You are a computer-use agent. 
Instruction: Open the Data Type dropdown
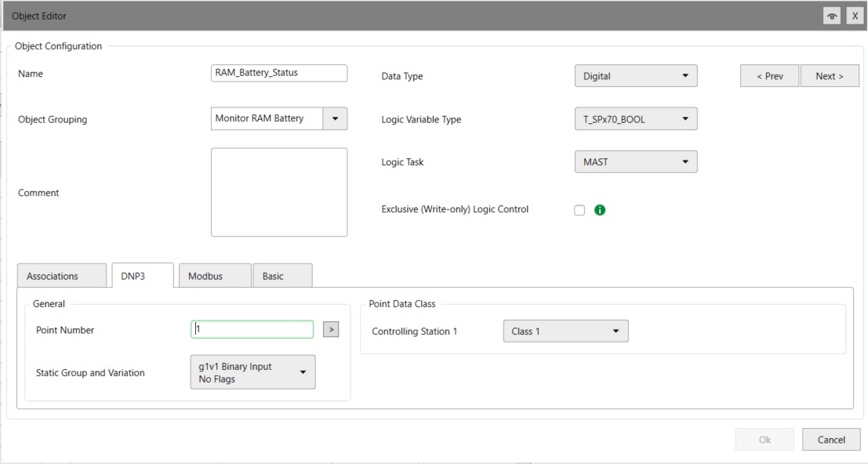636,76
